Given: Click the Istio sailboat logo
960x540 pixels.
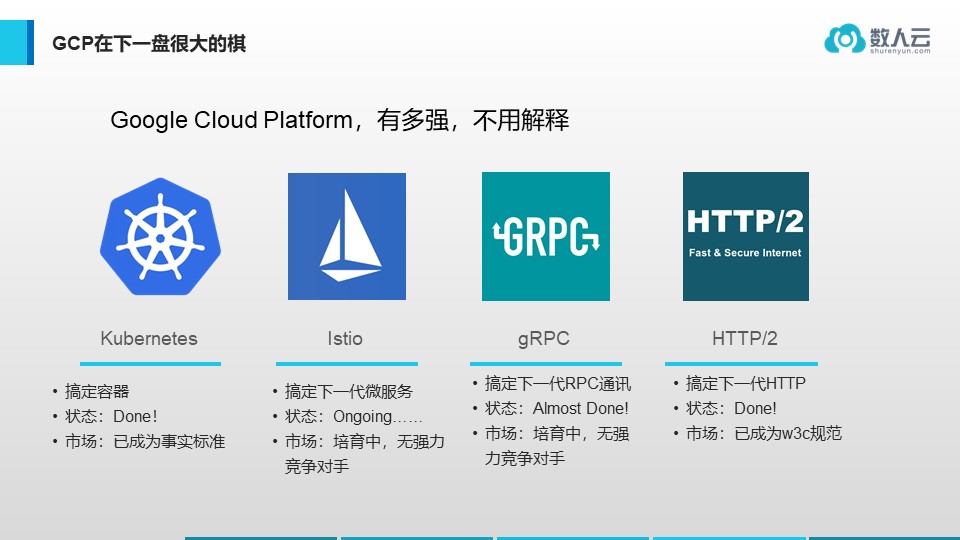Looking at the screenshot, I should pos(347,236).
